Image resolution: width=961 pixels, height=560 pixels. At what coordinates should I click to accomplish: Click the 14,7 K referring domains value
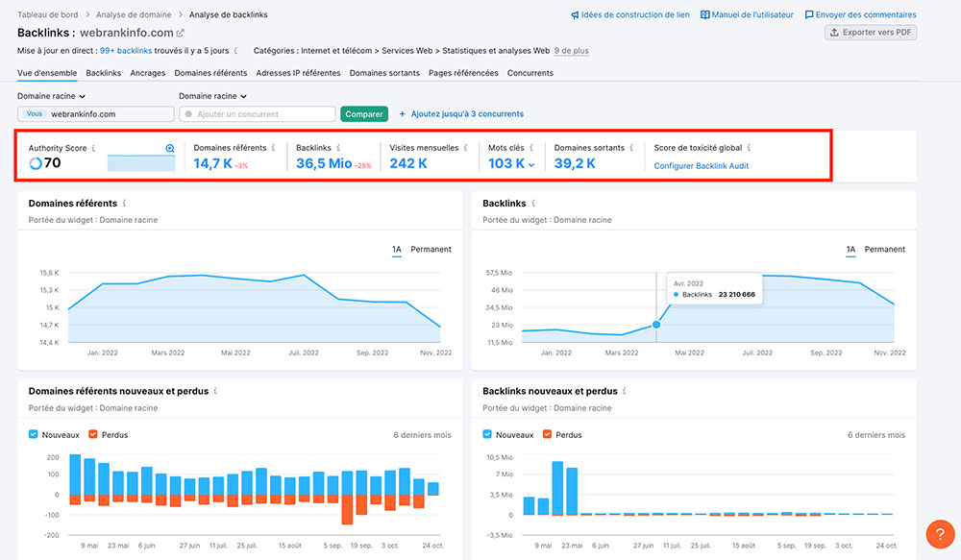pyautogui.click(x=212, y=163)
